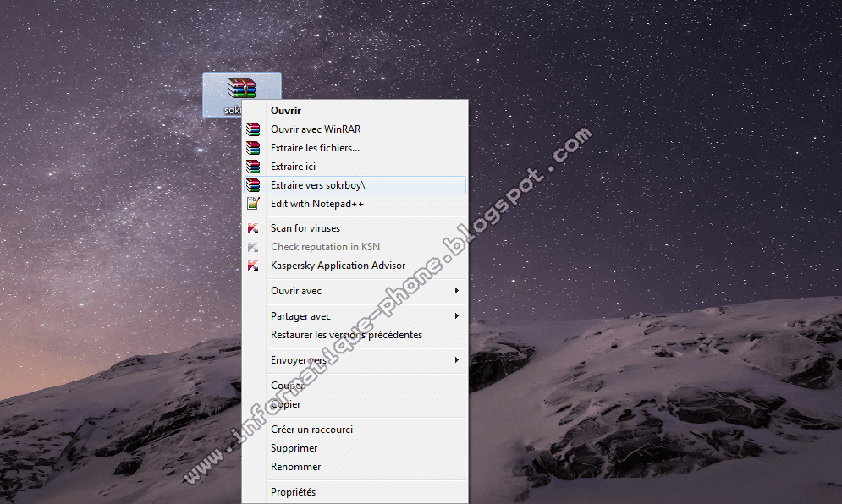Click Kaspersky icon beside Scan for viruses
Screen dimensions: 842x504
click(x=253, y=228)
